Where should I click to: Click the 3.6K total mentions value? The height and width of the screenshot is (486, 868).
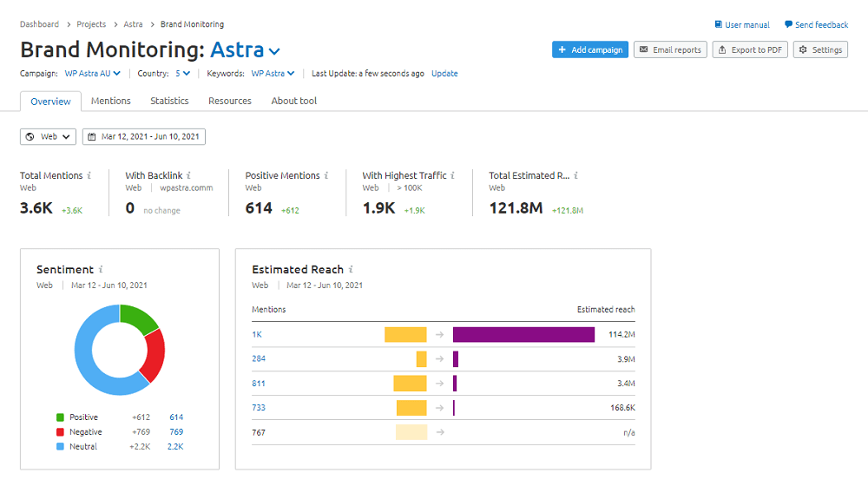coord(36,208)
